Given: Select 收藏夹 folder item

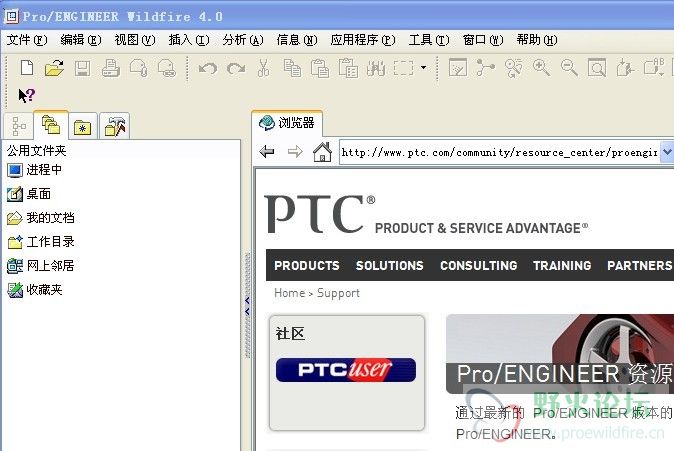Looking at the screenshot, I should 34,290.
